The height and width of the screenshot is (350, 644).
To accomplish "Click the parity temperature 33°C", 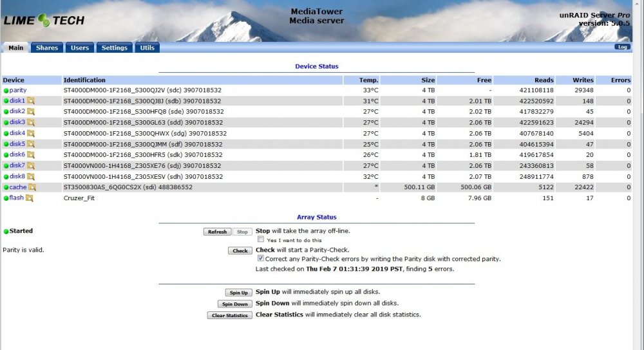I will click(370, 90).
